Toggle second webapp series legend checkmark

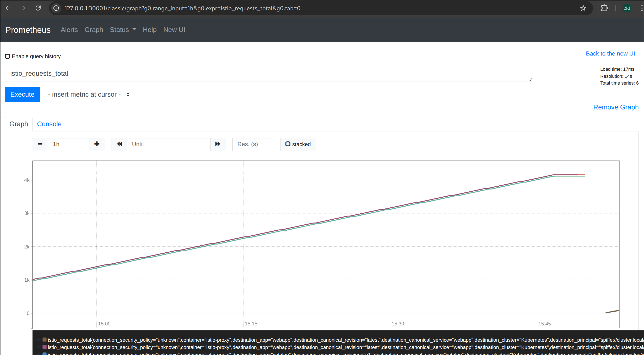click(39, 347)
